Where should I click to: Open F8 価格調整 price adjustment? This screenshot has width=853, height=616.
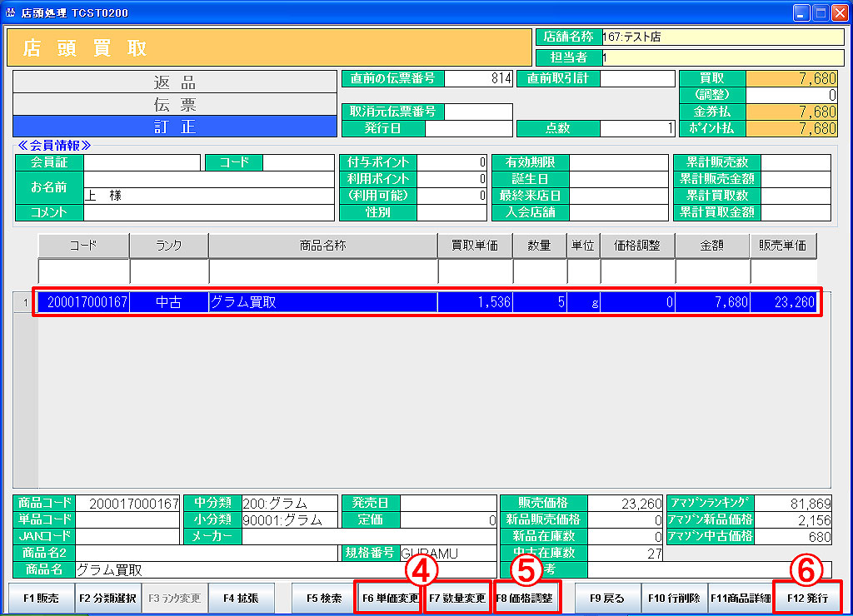point(526,598)
